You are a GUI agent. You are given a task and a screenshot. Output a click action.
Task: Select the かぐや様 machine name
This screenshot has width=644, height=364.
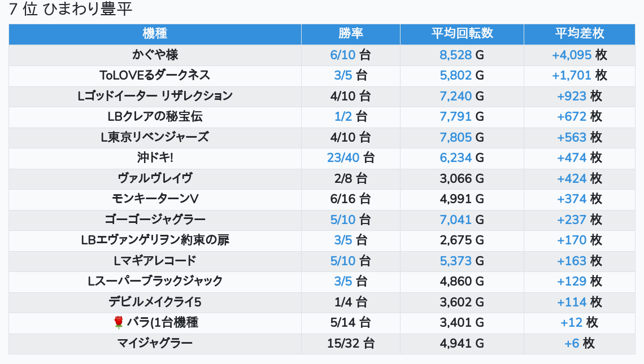tap(155, 55)
